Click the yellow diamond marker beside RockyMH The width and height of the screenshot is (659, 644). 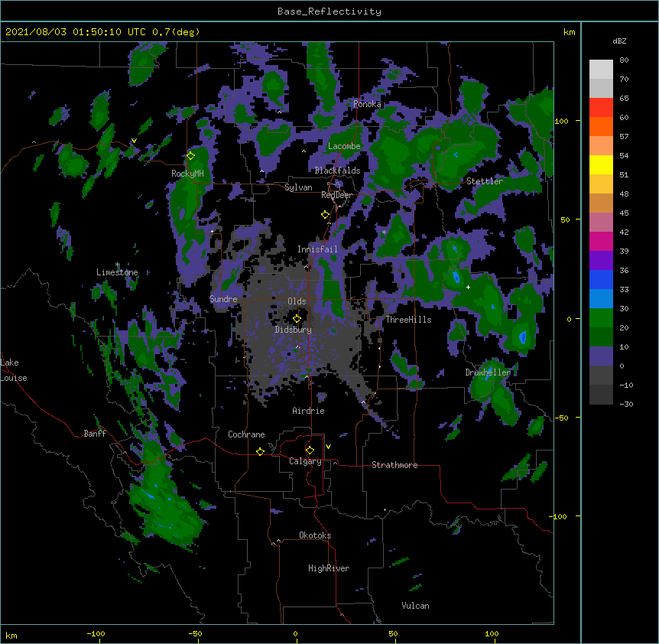tap(190, 156)
